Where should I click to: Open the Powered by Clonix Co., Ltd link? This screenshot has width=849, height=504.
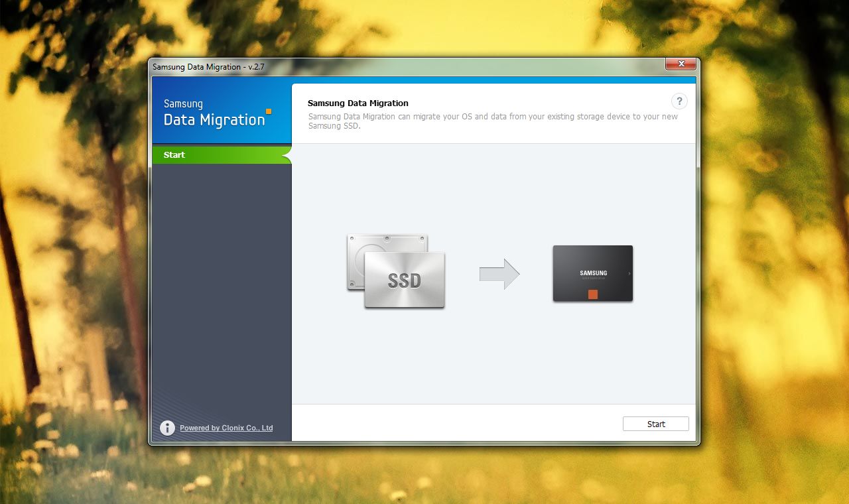point(226,428)
